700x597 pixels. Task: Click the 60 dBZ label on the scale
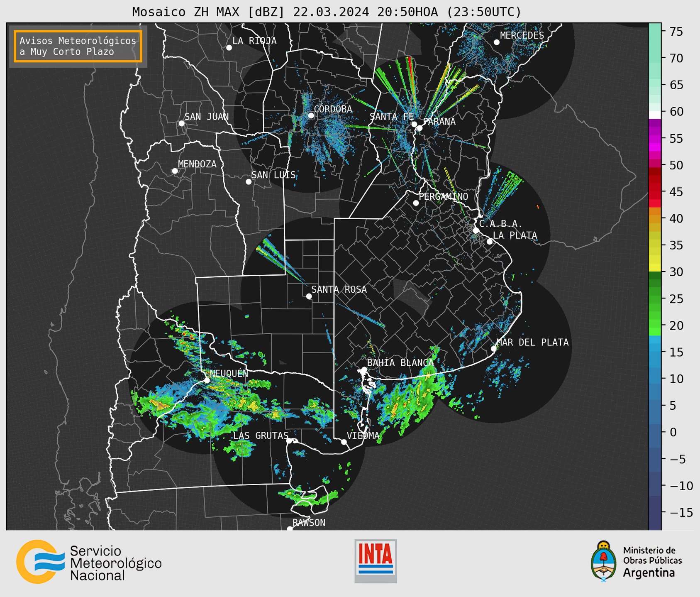point(676,112)
